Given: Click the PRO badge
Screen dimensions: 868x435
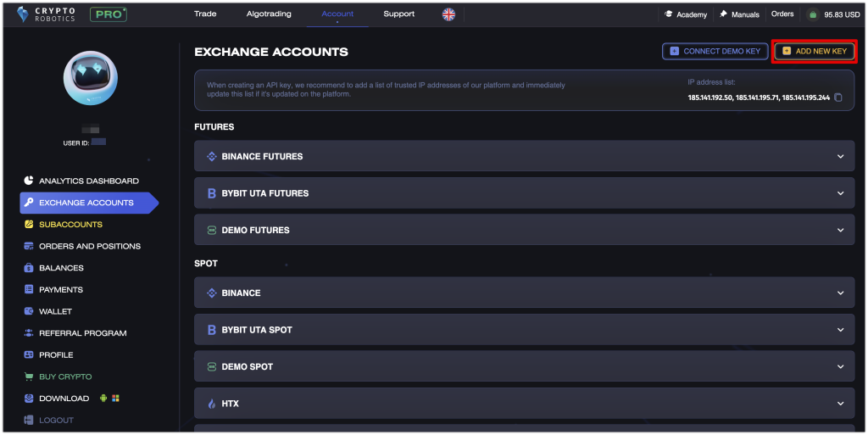Looking at the screenshot, I should pos(108,14).
